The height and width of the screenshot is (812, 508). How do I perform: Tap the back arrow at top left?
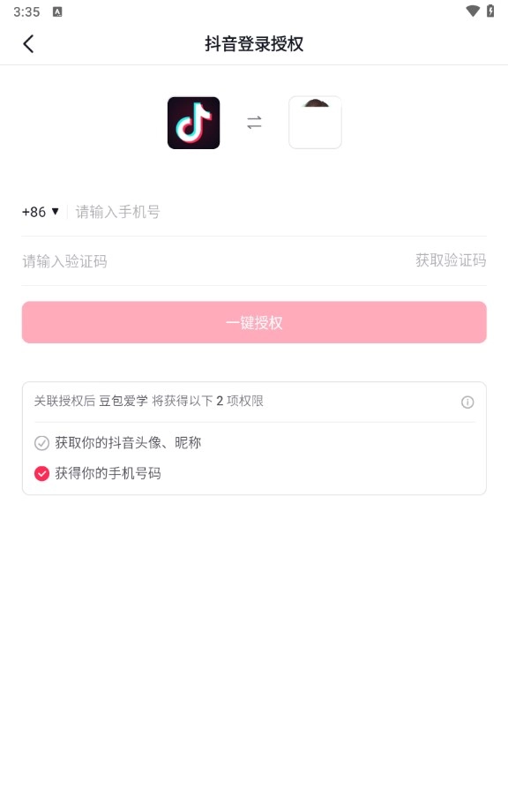pos(28,43)
